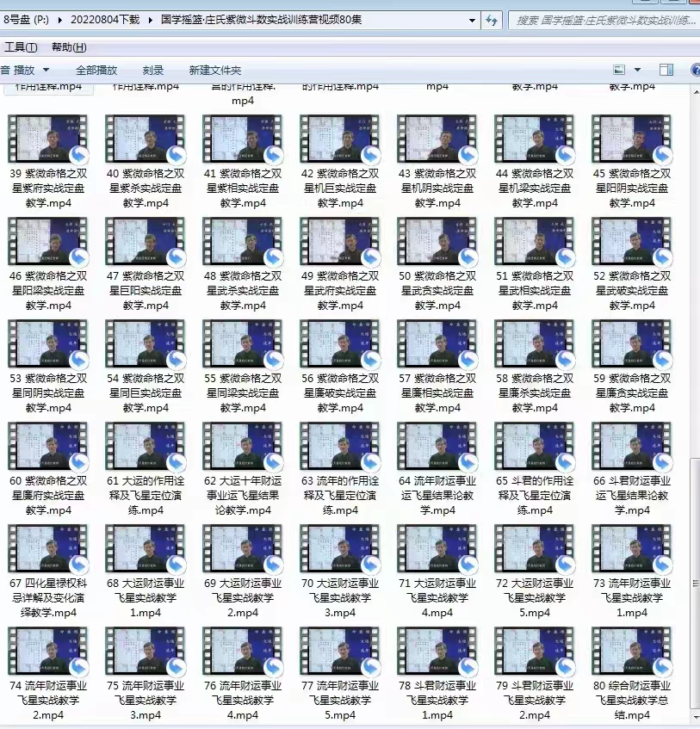Select the video icon for file 49 双星武府

pos(340,241)
